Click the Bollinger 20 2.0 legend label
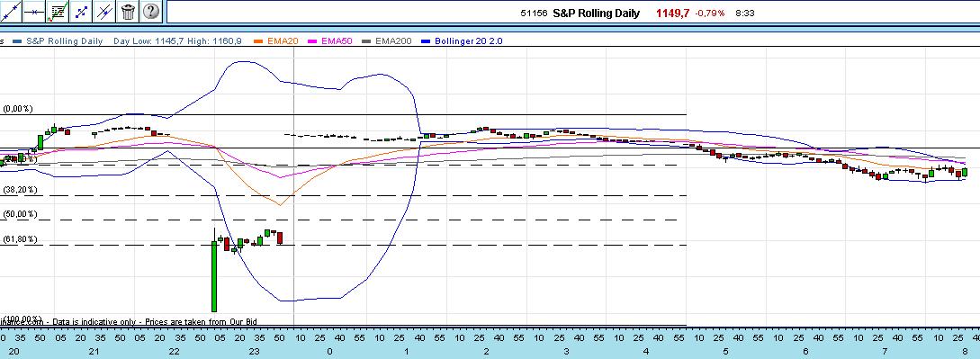Screen dimensions: 980x359 pos(470,41)
